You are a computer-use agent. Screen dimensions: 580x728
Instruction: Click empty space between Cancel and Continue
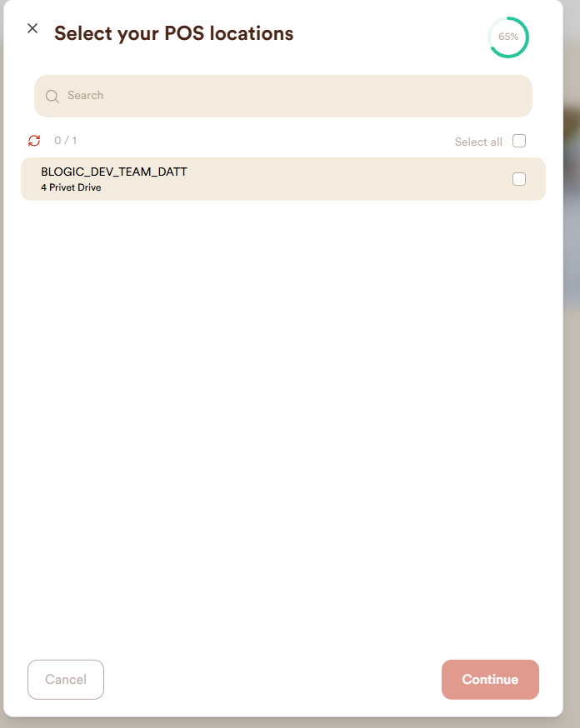coord(272,679)
